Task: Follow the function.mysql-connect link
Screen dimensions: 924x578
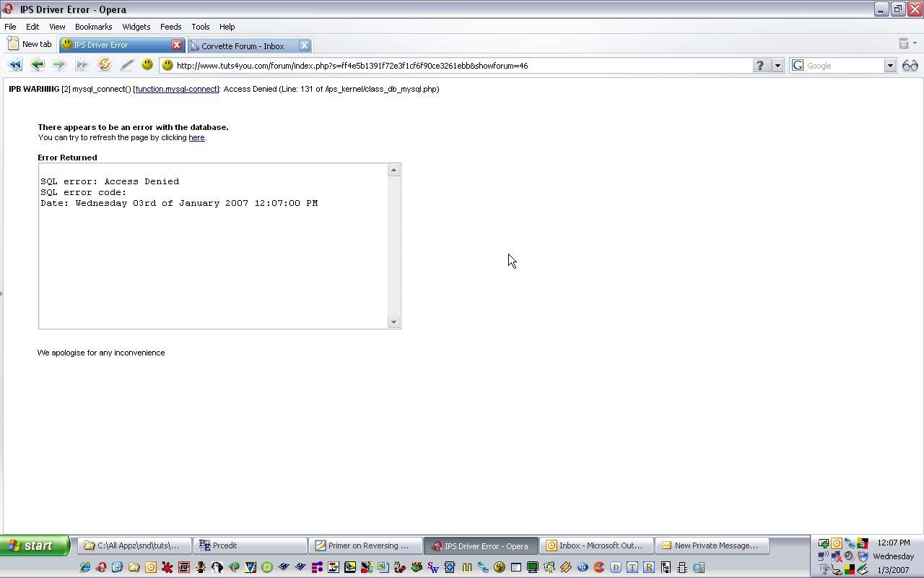Action: coord(176,89)
